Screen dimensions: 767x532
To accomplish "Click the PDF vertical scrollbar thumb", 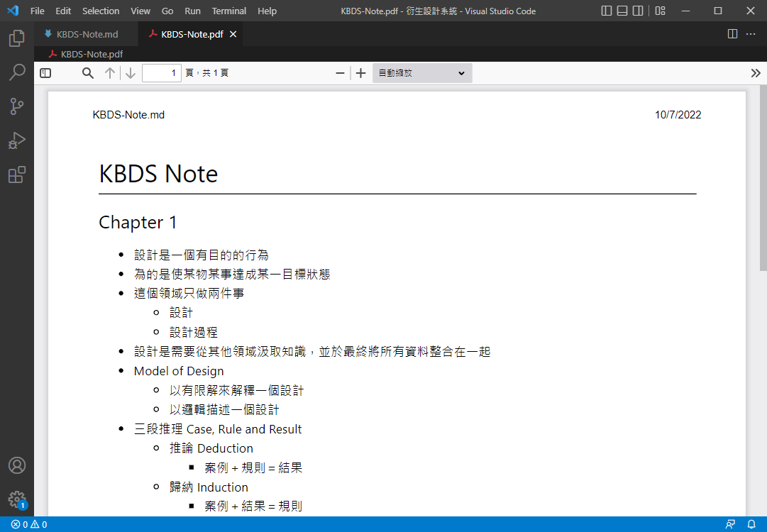I will click(763, 178).
